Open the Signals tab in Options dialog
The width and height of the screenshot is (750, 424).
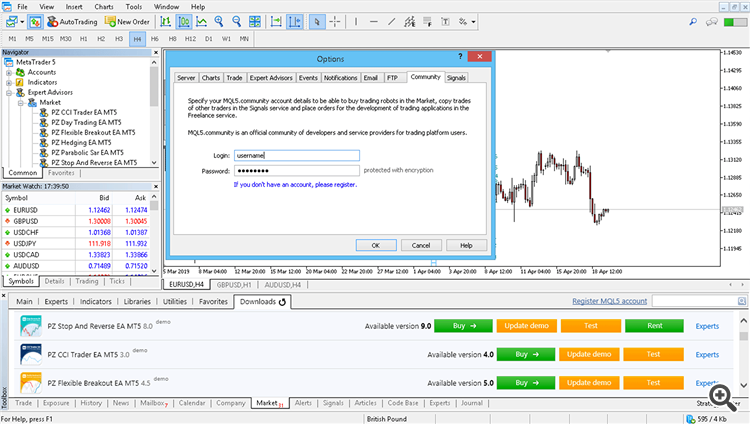pyautogui.click(x=456, y=78)
